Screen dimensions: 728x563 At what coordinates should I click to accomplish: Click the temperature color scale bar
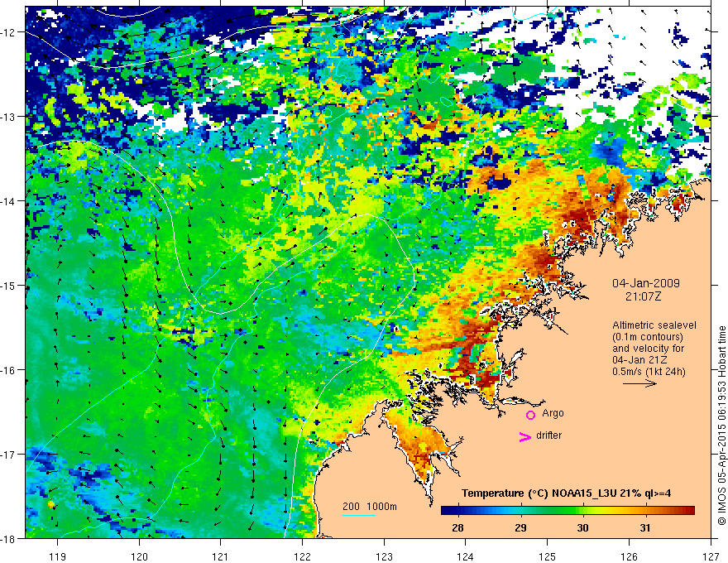click(x=568, y=510)
